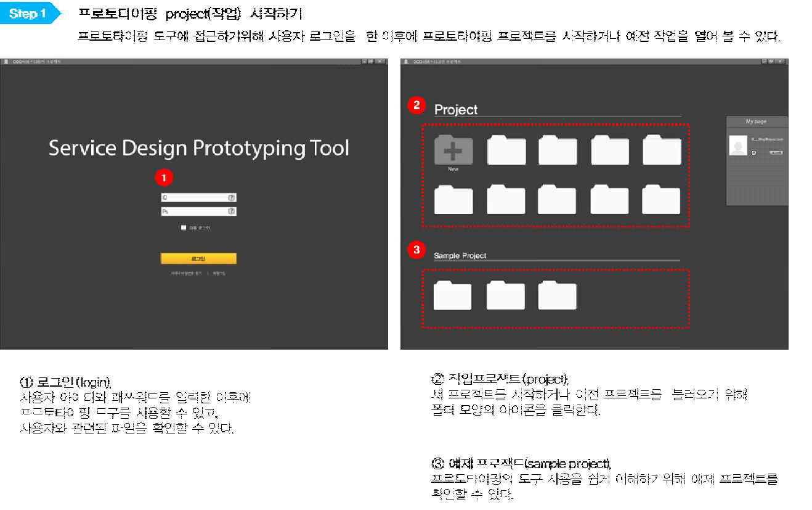The width and height of the screenshot is (812, 510).
Task: Click the Ps password input field
Action: (x=198, y=211)
